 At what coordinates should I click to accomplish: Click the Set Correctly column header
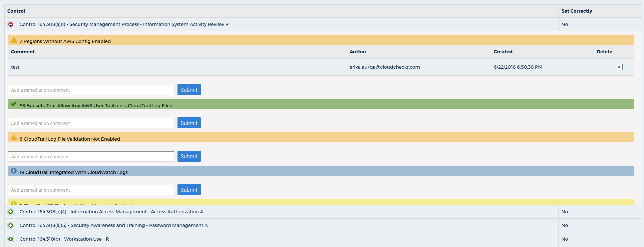point(577,11)
